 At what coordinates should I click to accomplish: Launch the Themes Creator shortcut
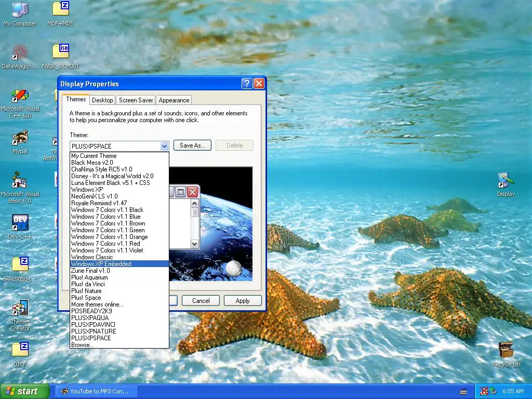pos(20,315)
